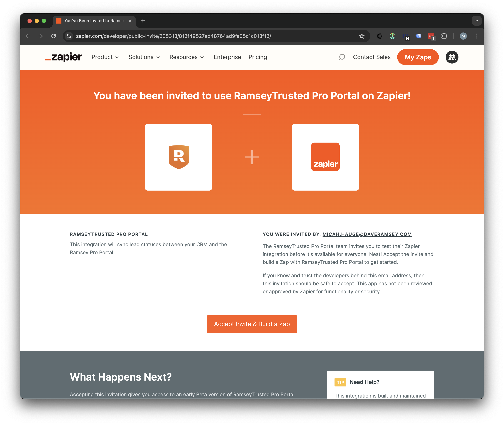Screen dimensions: 504x425
Task: Click the RamseyTrusted shield logo tile
Action: tap(178, 157)
